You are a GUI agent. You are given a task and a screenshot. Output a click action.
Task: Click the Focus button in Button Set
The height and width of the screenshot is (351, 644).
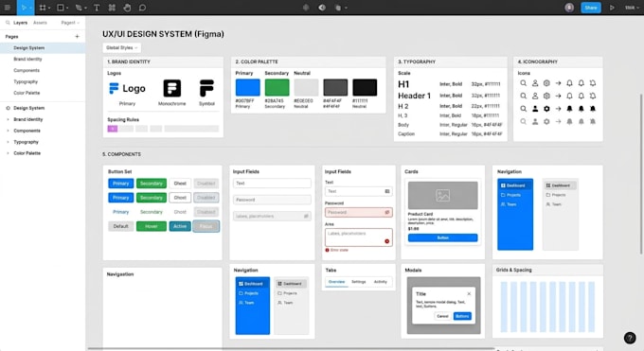pyautogui.click(x=206, y=226)
